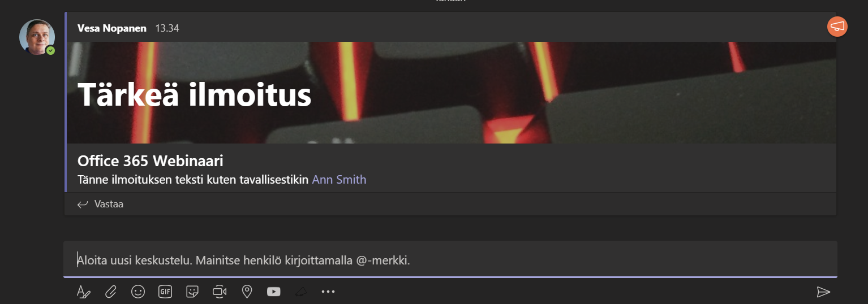Image resolution: width=868 pixels, height=304 pixels.
Task: Click the Vesa Nopanen sender name
Action: (x=112, y=28)
